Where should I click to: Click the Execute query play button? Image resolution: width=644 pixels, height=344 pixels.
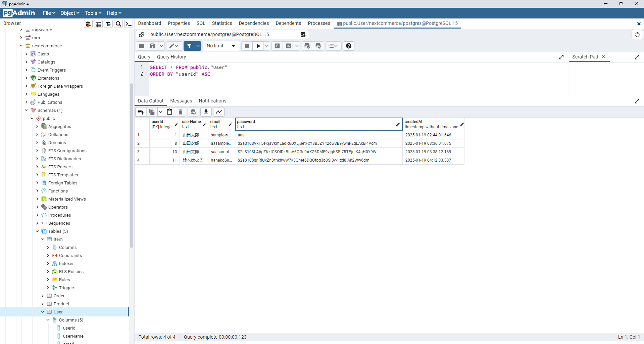tap(258, 46)
